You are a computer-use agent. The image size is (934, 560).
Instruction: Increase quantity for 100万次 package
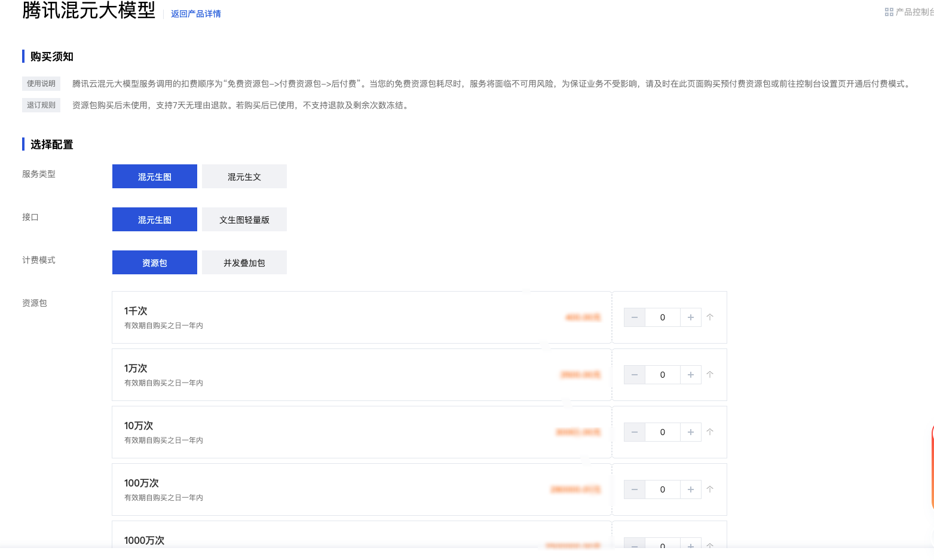(691, 489)
